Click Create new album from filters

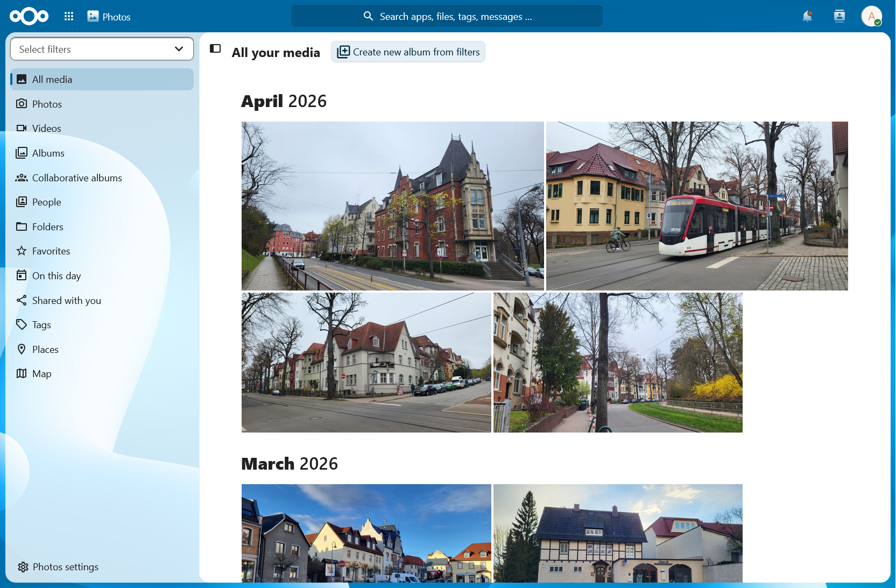[408, 52]
